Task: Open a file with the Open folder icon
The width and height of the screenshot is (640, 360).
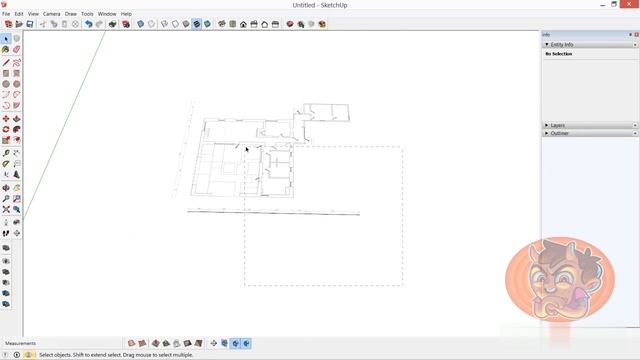Action: point(19,24)
